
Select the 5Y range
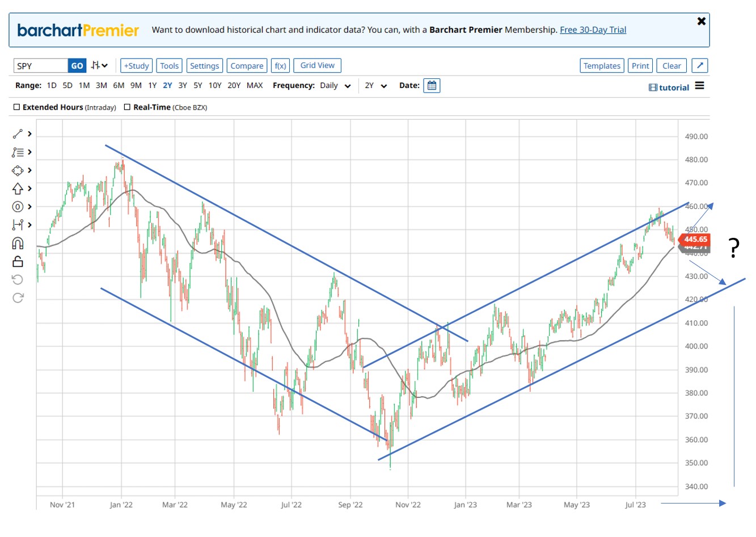pyautogui.click(x=198, y=86)
